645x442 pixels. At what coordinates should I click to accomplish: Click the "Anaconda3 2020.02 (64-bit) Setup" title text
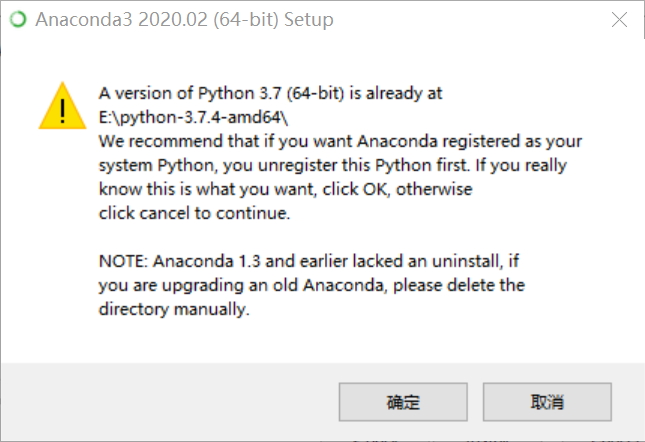click(x=184, y=20)
